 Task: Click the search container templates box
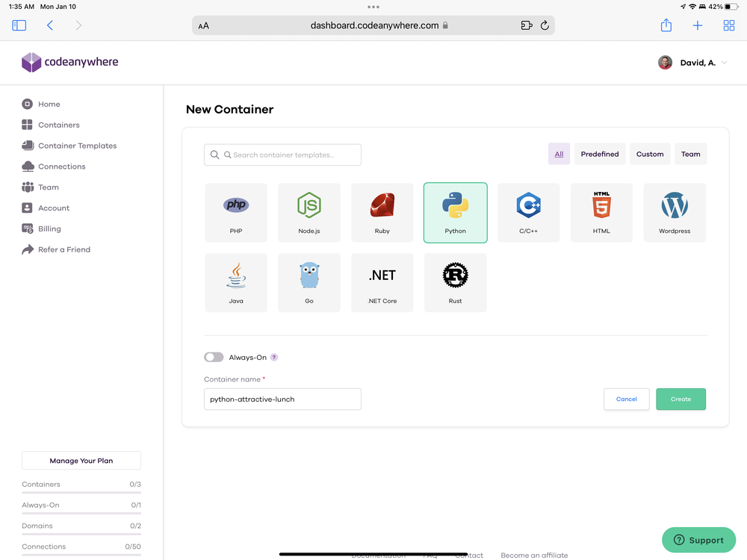pyautogui.click(x=282, y=155)
